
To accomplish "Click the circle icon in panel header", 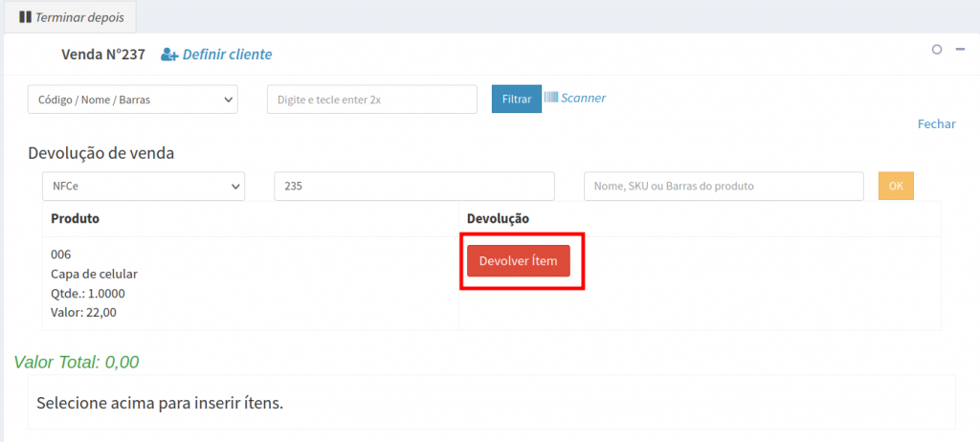I will coord(937,50).
